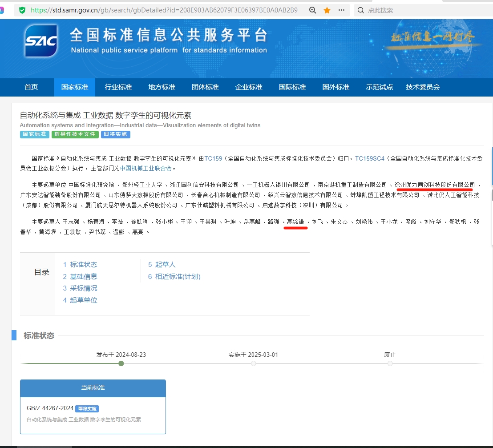Image resolution: width=493 pixels, height=448 pixels.
Task: Open the 企业标准 nav item
Action: coord(249,87)
